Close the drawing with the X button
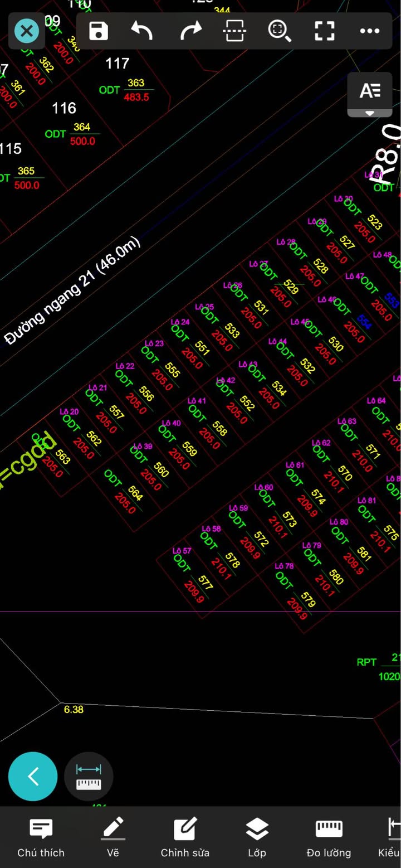Viewport: 401px width, 868px height. pyautogui.click(x=27, y=31)
